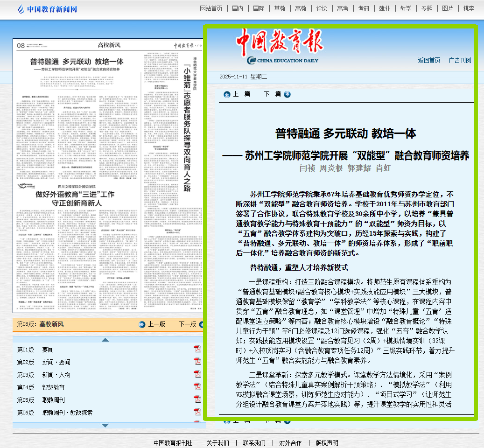Click the author line 闫祯 周炎根 郭建耀 肖虹
The image size is (484, 448).
[x=345, y=168]
